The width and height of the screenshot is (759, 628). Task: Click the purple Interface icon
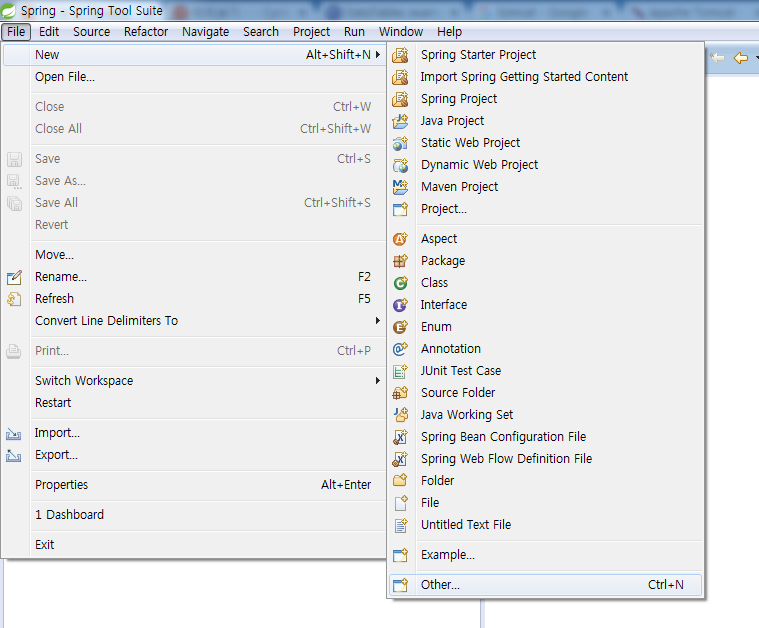(x=400, y=305)
